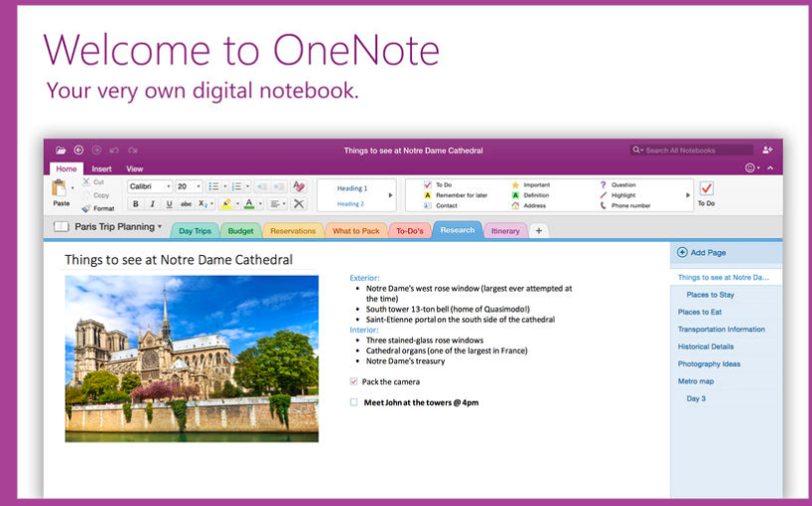Expand the numbering style dropdown arrow

248,187
